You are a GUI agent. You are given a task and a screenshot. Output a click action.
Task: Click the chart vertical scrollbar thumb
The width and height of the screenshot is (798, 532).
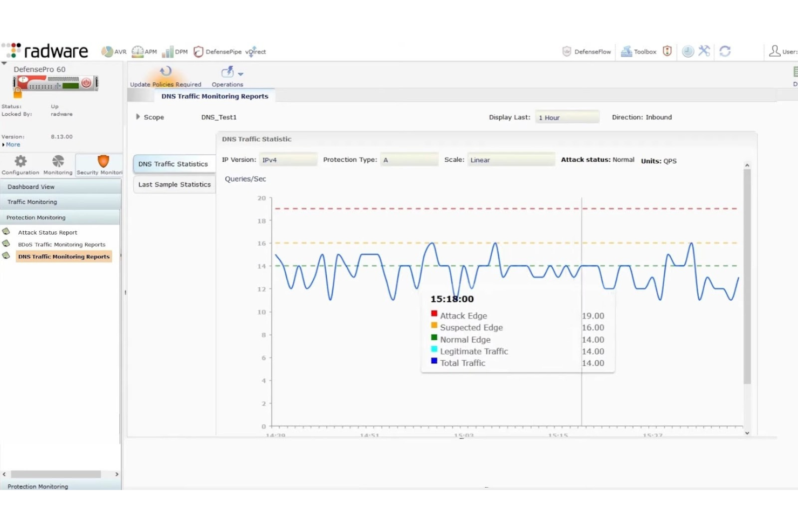coord(747,277)
